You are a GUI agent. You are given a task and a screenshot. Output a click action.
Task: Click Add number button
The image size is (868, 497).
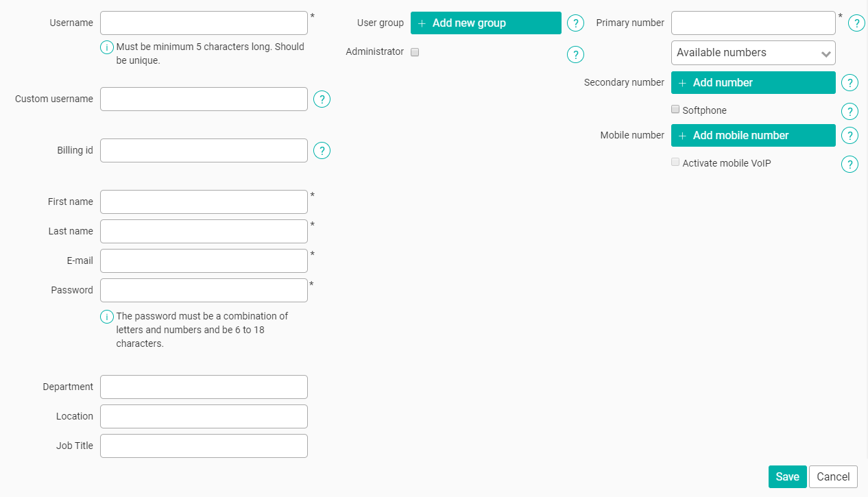coord(754,83)
